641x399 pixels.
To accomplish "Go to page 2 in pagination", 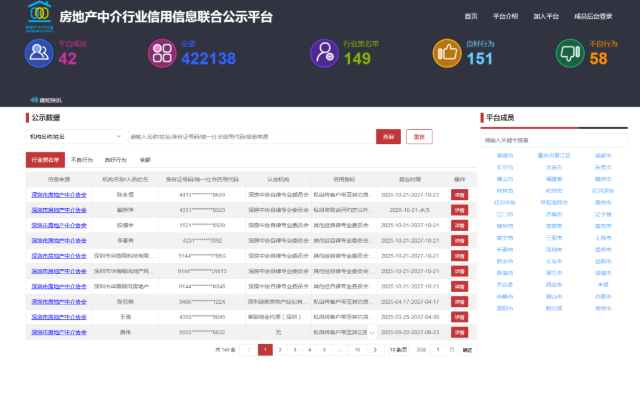I will pos(280,350).
